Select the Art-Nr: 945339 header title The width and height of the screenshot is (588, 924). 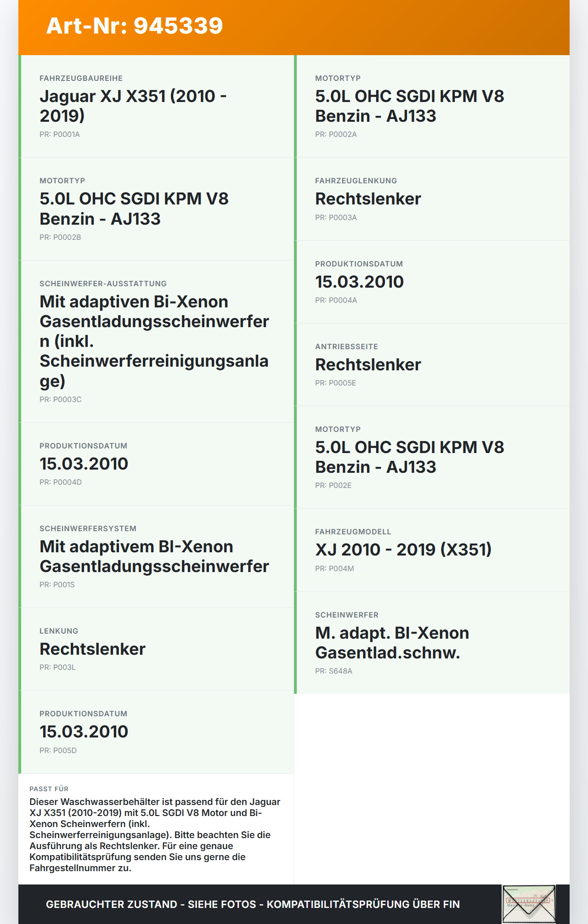click(135, 26)
